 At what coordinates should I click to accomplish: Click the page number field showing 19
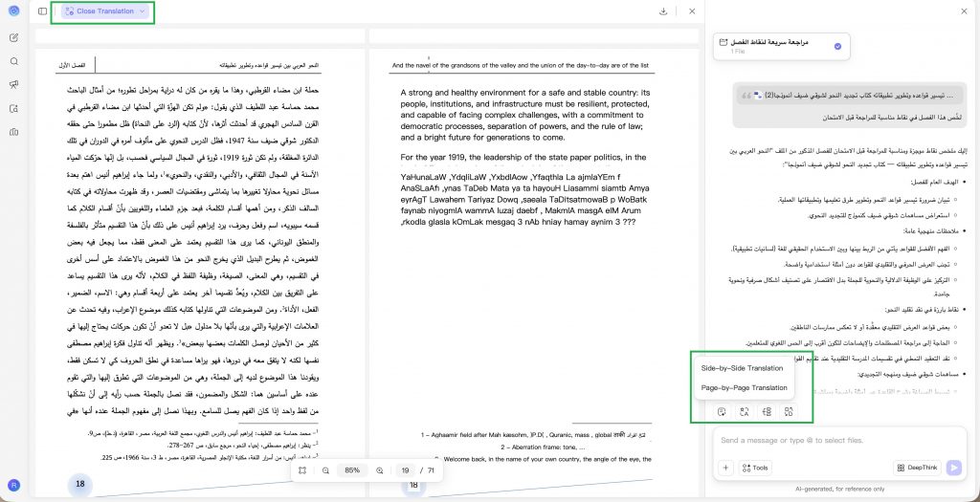pyautogui.click(x=406, y=470)
